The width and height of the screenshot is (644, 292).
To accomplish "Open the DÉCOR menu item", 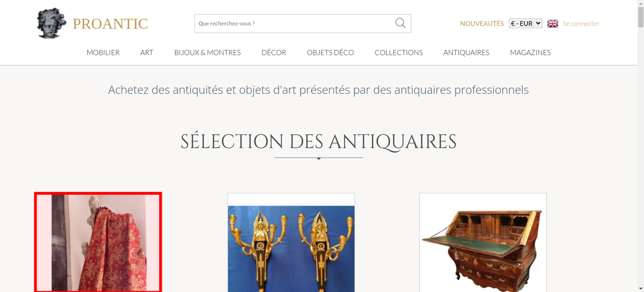I will (274, 52).
